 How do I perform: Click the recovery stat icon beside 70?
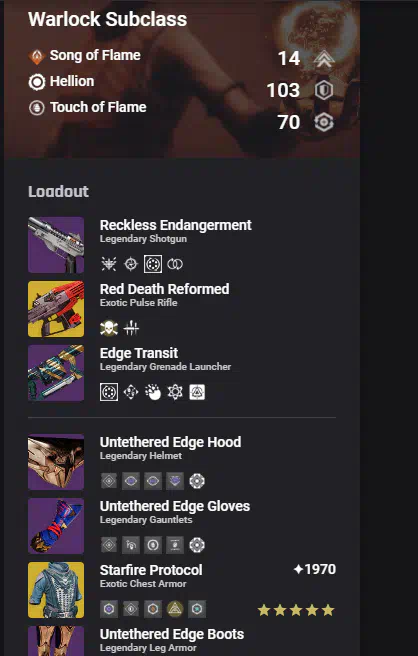[x=324, y=123]
